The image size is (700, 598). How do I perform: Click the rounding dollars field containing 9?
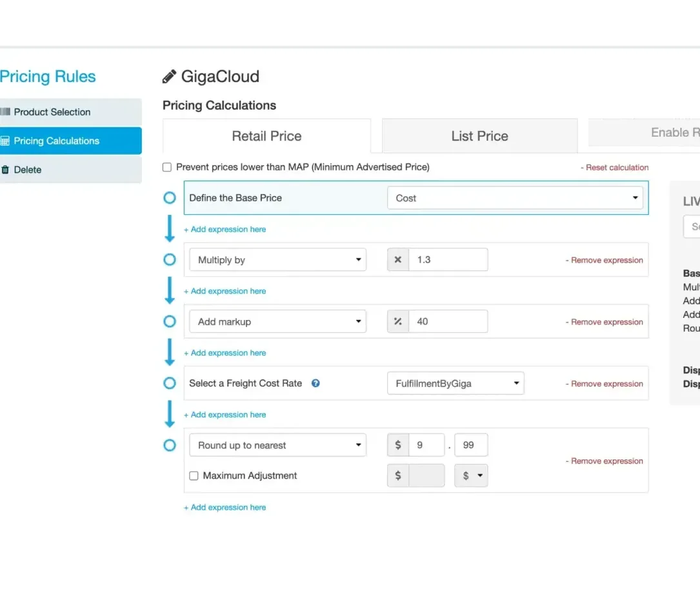click(426, 445)
